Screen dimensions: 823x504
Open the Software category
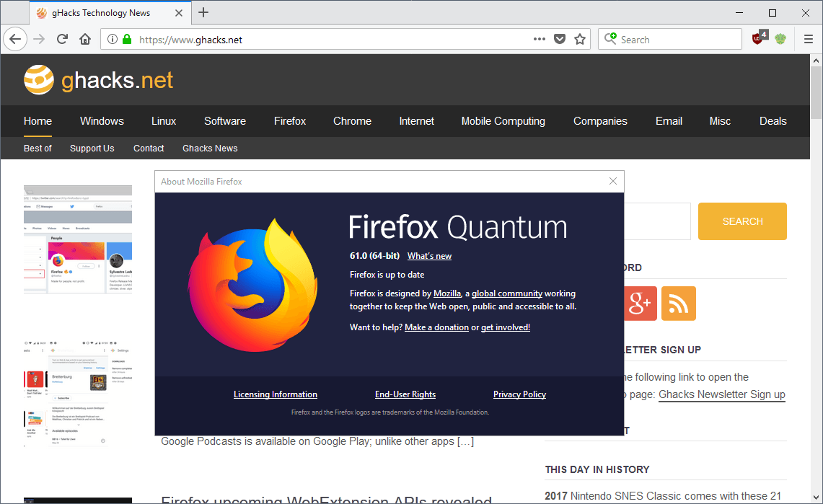[224, 121]
